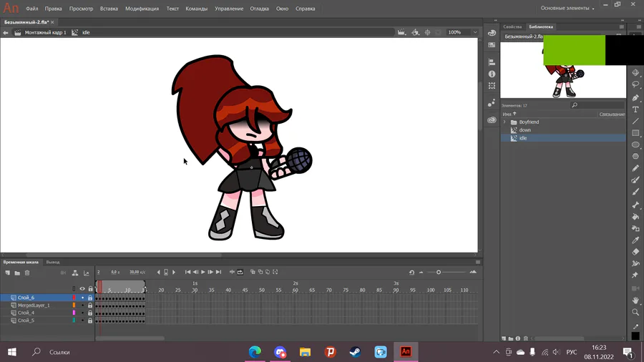Image resolution: width=644 pixels, height=362 pixels.
Task: Select the Text tool
Action: point(635,109)
